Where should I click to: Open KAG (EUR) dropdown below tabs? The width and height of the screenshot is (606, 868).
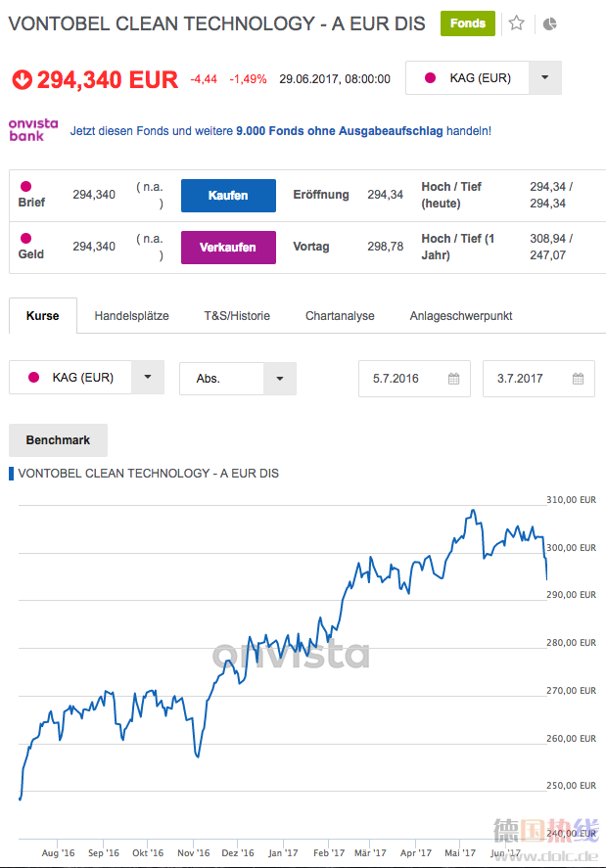[x=148, y=377]
